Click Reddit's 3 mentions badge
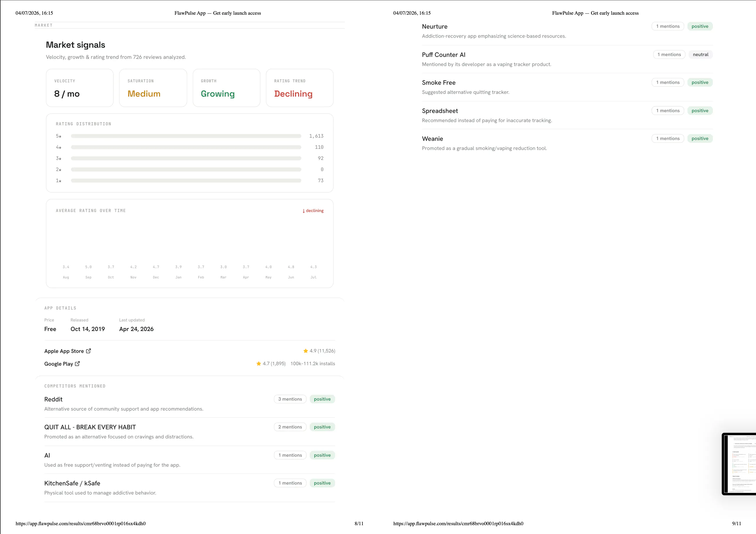 pyautogui.click(x=290, y=399)
